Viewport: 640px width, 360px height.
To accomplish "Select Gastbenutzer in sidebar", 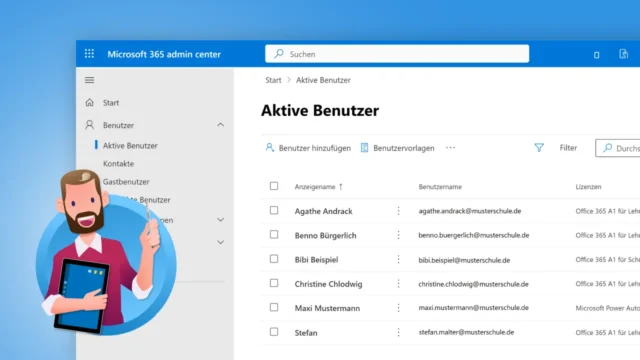I will [126, 182].
